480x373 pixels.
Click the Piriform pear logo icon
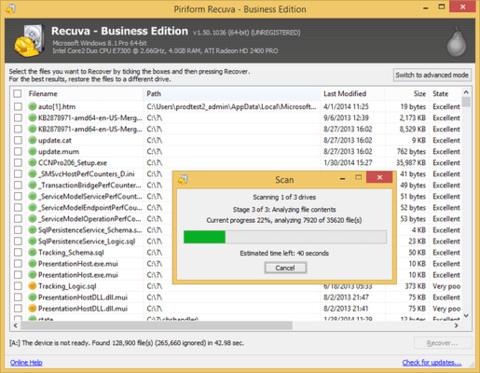(456, 42)
